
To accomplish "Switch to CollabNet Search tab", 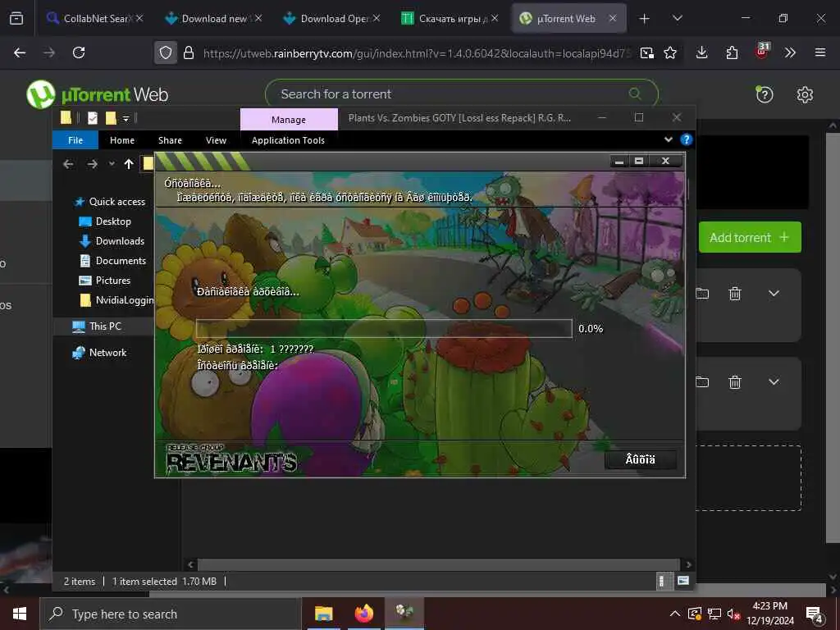I will (x=95, y=18).
